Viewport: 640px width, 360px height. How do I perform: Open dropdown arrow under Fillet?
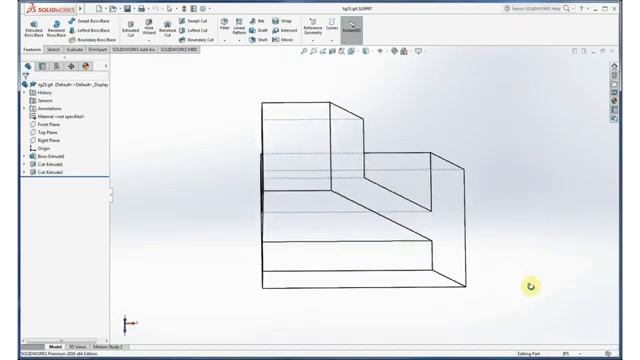tap(224, 40)
